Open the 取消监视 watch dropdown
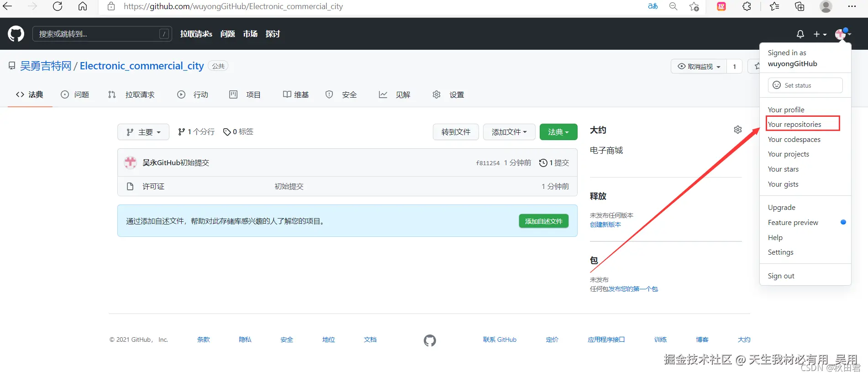Screen dimensions: 868x376 pyautogui.click(x=699, y=67)
